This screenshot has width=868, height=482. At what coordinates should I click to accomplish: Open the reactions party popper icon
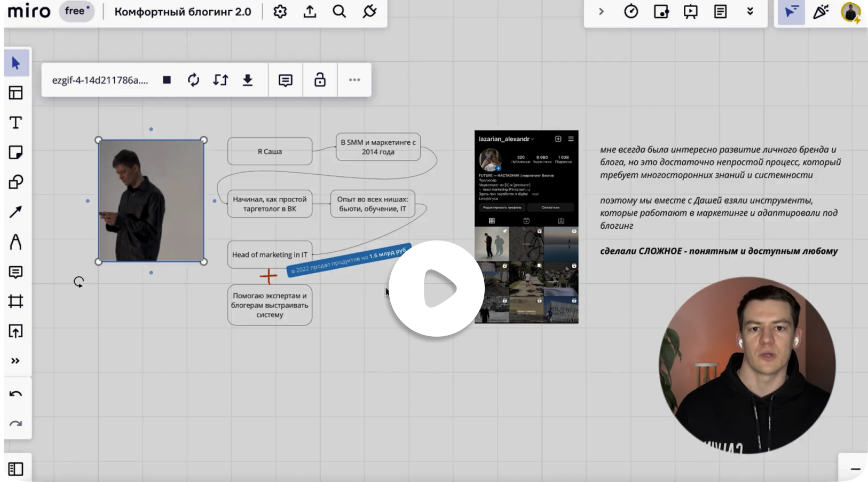820,12
